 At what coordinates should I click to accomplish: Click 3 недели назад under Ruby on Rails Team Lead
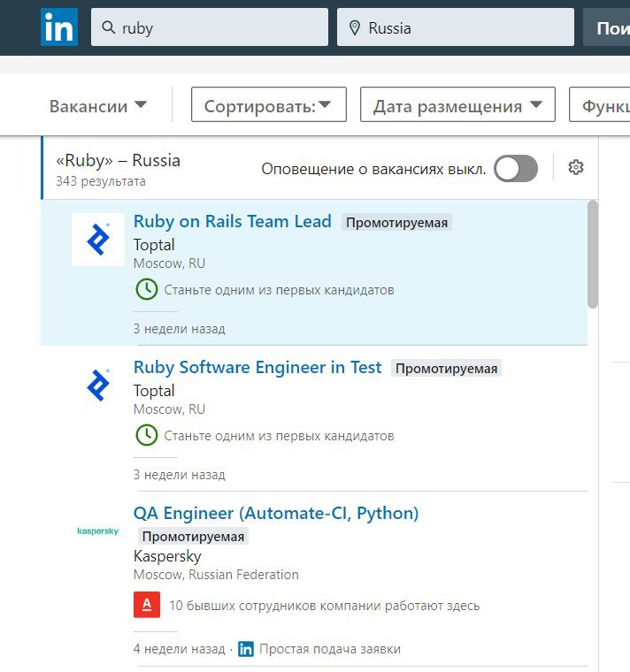pos(180,329)
